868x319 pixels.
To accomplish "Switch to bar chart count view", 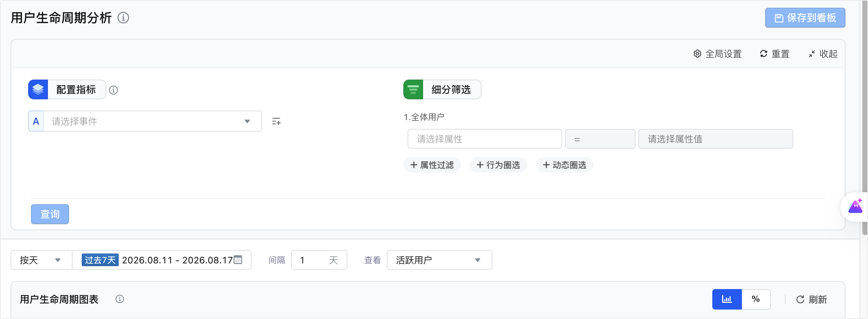I will pos(727,299).
